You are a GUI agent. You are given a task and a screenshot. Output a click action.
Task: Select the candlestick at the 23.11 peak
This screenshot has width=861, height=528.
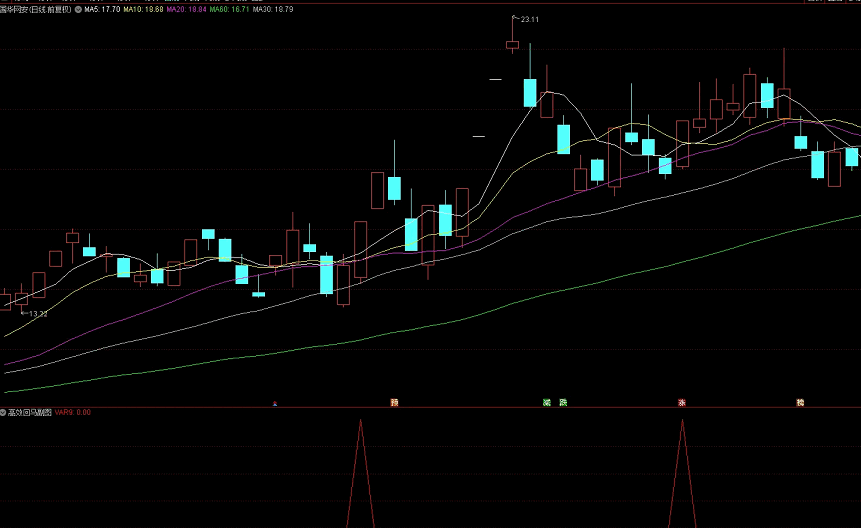pyautogui.click(x=512, y=43)
